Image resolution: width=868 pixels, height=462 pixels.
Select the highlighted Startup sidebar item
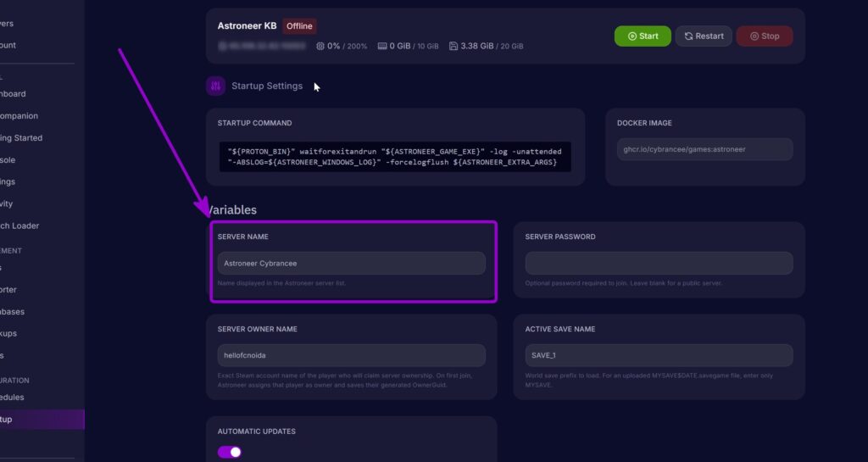[x=42, y=420]
